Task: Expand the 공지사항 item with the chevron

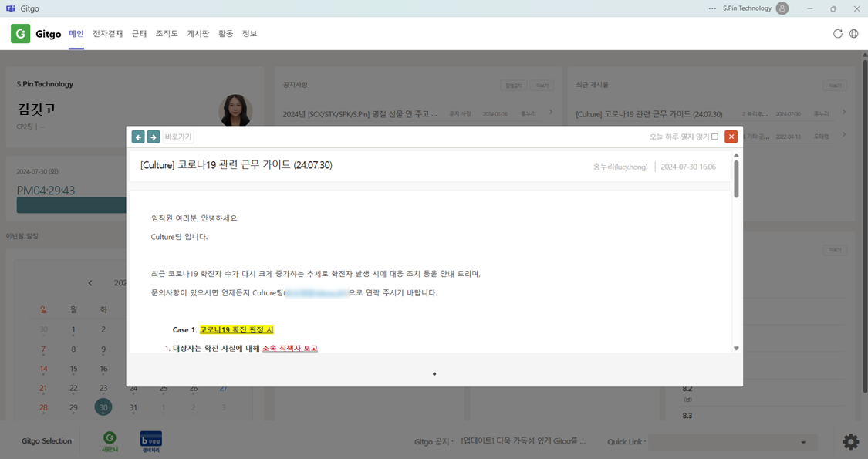Action: pyautogui.click(x=549, y=111)
